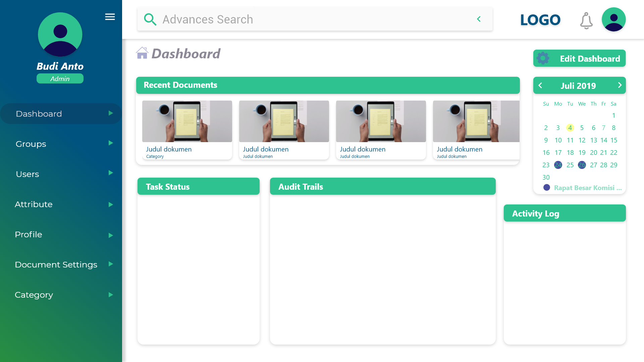Open first Judul dokumen thumbnail
644x362 pixels.
pyautogui.click(x=187, y=121)
